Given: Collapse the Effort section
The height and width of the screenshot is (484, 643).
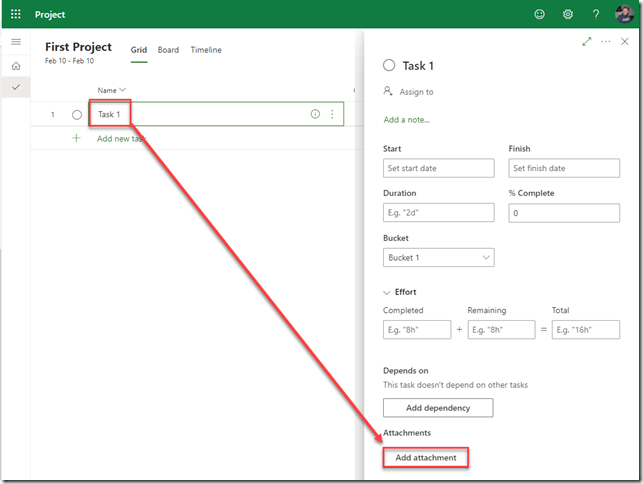Looking at the screenshot, I should pyautogui.click(x=388, y=293).
